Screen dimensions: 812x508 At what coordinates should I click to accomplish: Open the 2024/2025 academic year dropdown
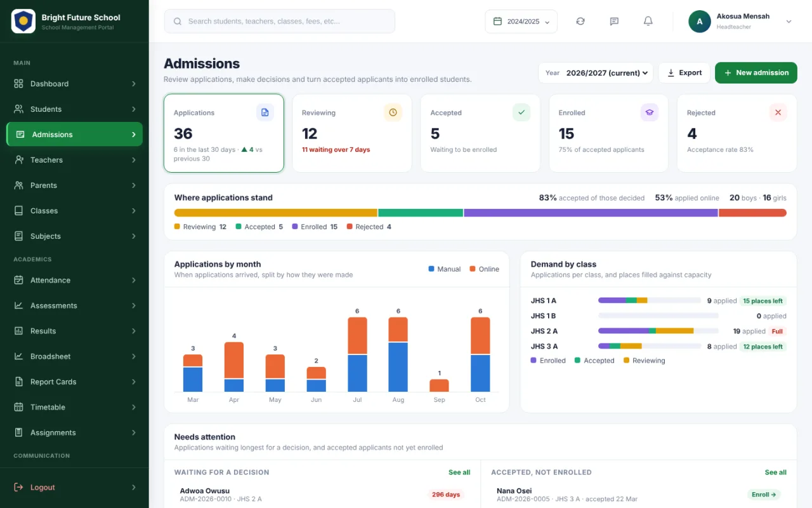[521, 22]
